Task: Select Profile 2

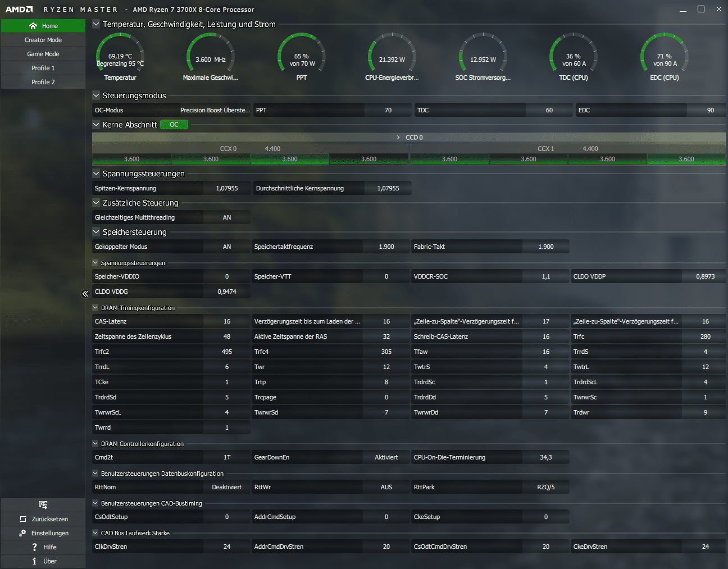Action: (x=43, y=82)
